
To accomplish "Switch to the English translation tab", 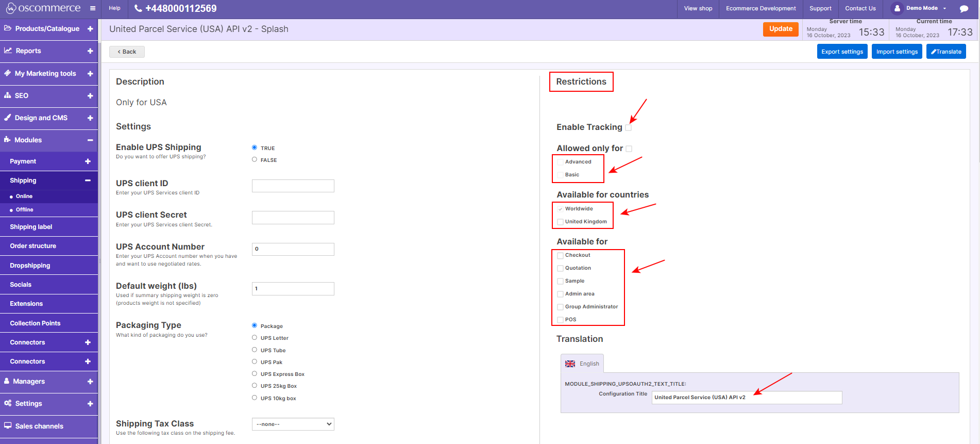I will [x=582, y=364].
